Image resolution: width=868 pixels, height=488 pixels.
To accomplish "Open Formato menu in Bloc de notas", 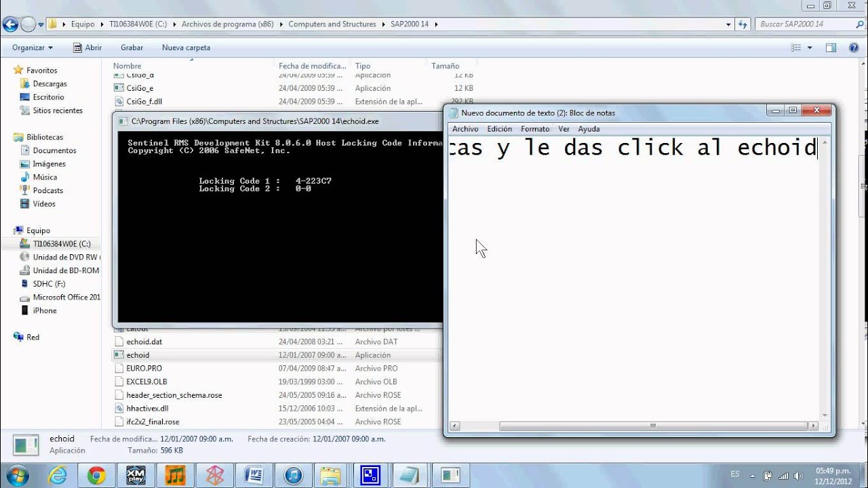I will click(x=535, y=129).
